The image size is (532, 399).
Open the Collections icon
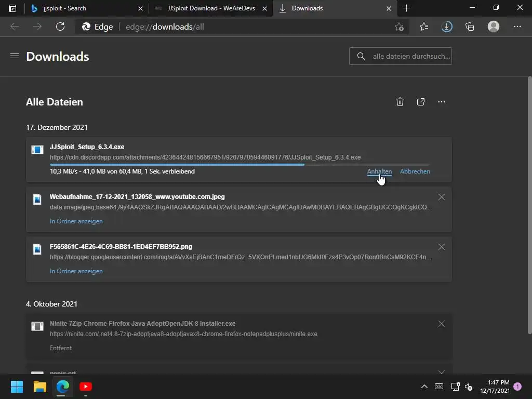click(470, 27)
